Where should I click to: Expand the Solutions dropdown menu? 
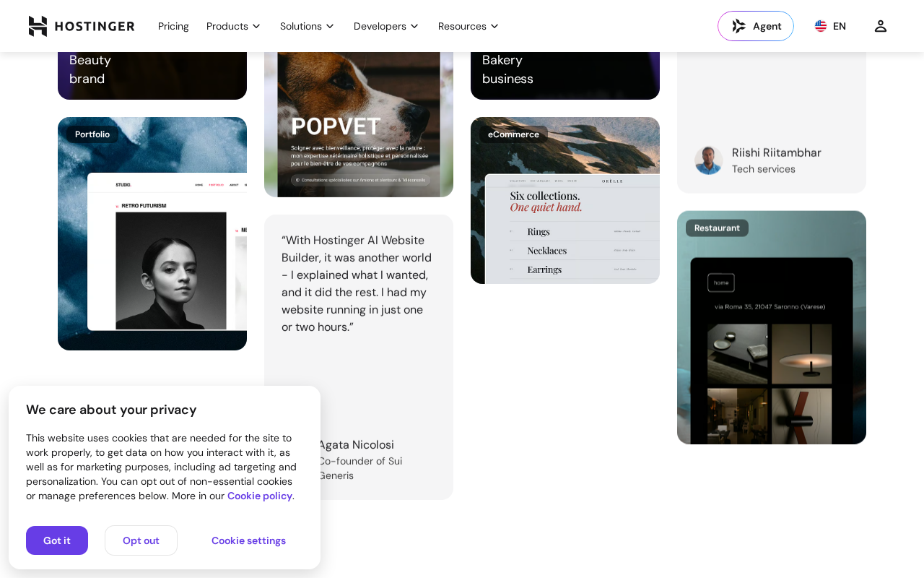coord(308,26)
